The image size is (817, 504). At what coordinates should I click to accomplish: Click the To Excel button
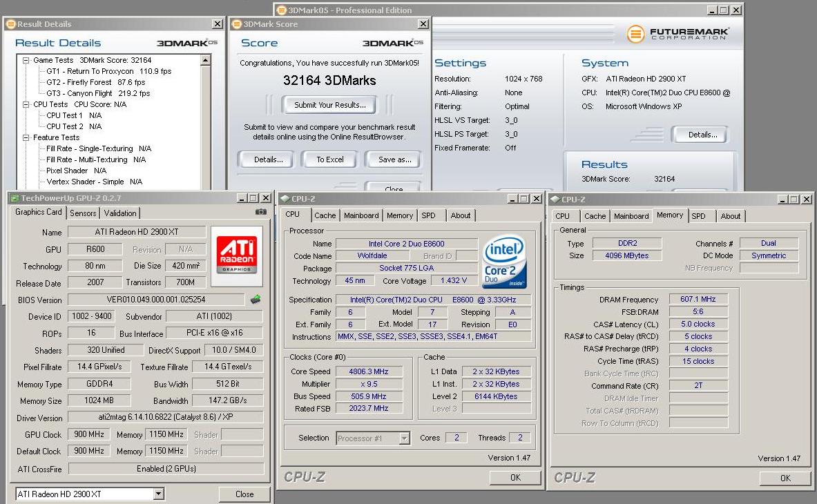pos(330,159)
